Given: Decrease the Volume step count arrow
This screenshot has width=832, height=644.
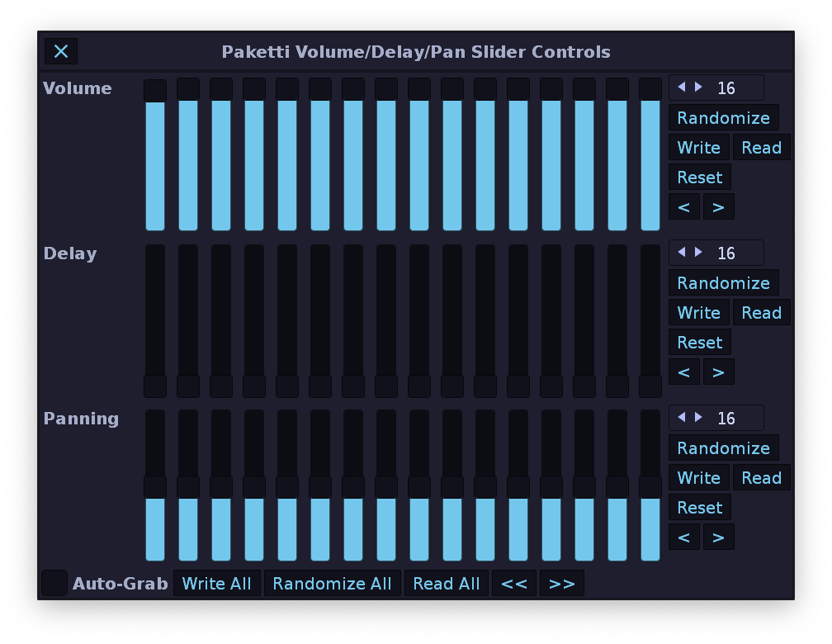Looking at the screenshot, I should tap(681, 88).
